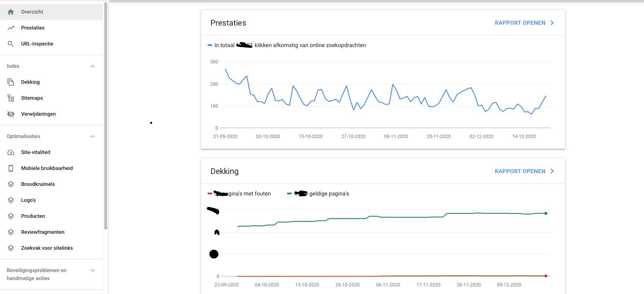The height and width of the screenshot is (294, 644).
Task: Click the Logo's layers icon
Action: point(11,200)
